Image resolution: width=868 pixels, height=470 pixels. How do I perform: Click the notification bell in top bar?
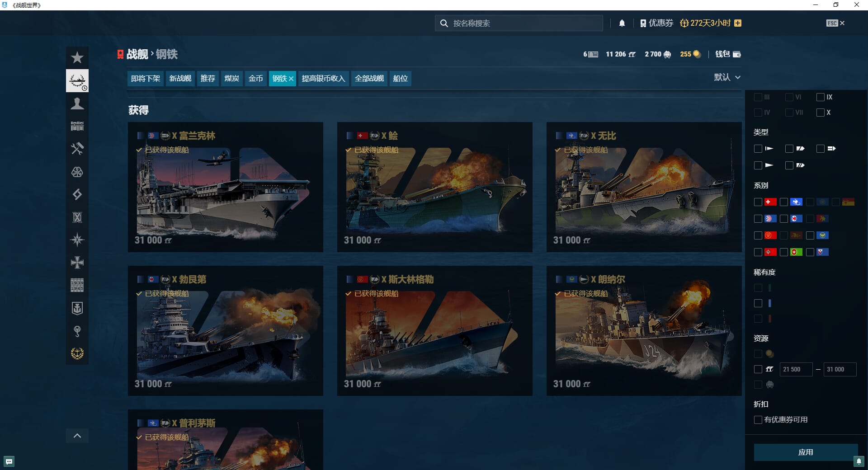click(622, 23)
